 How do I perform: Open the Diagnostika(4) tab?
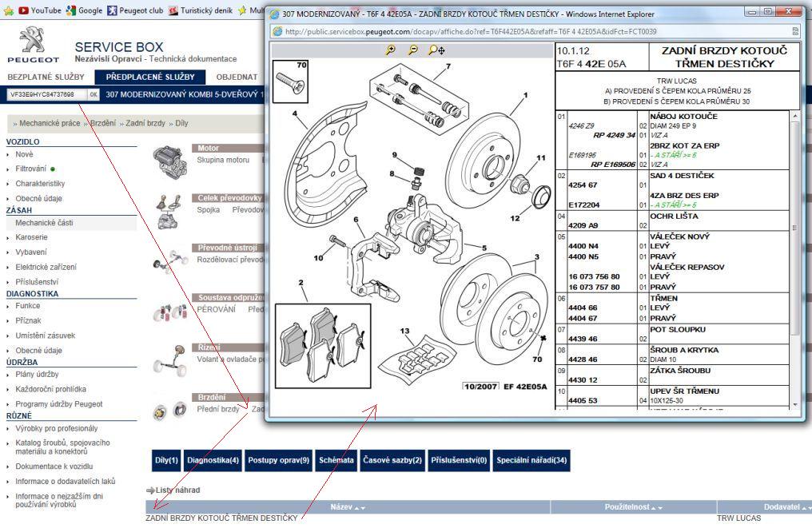point(213,460)
